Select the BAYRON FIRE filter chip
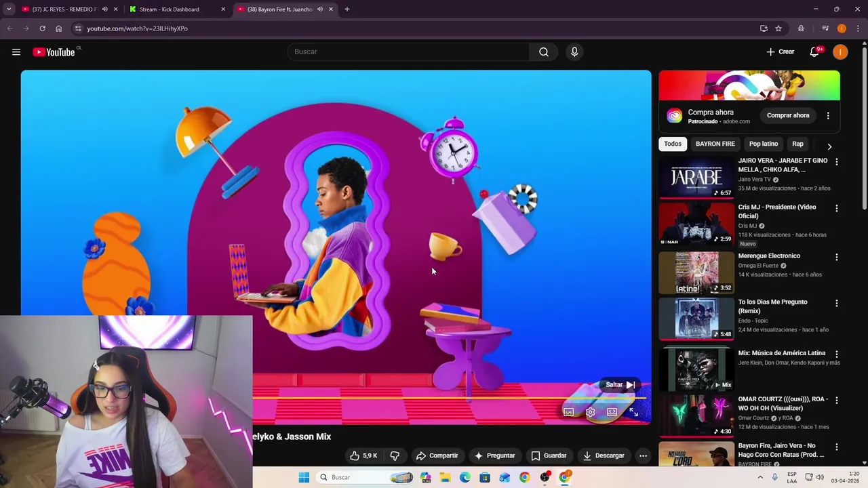The width and height of the screenshot is (868, 488). (715, 144)
